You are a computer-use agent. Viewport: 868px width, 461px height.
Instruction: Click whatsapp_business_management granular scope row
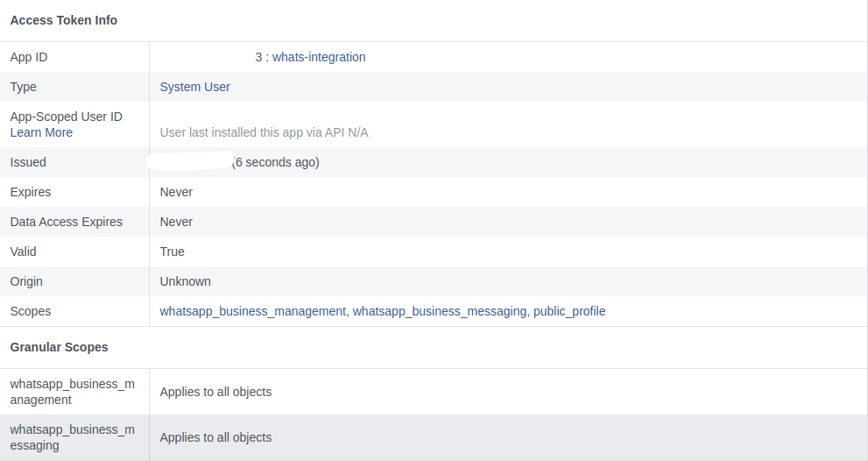(x=434, y=392)
